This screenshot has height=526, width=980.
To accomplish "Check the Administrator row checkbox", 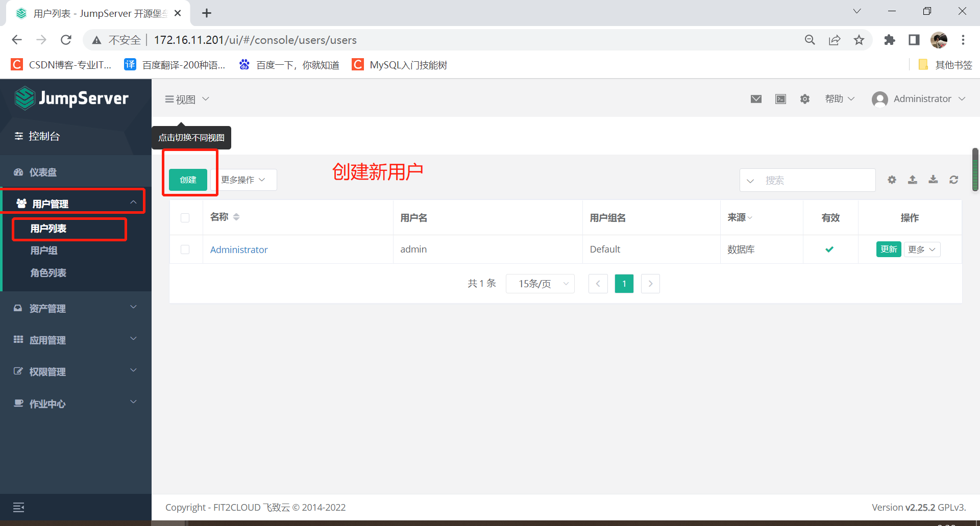I will coord(185,249).
